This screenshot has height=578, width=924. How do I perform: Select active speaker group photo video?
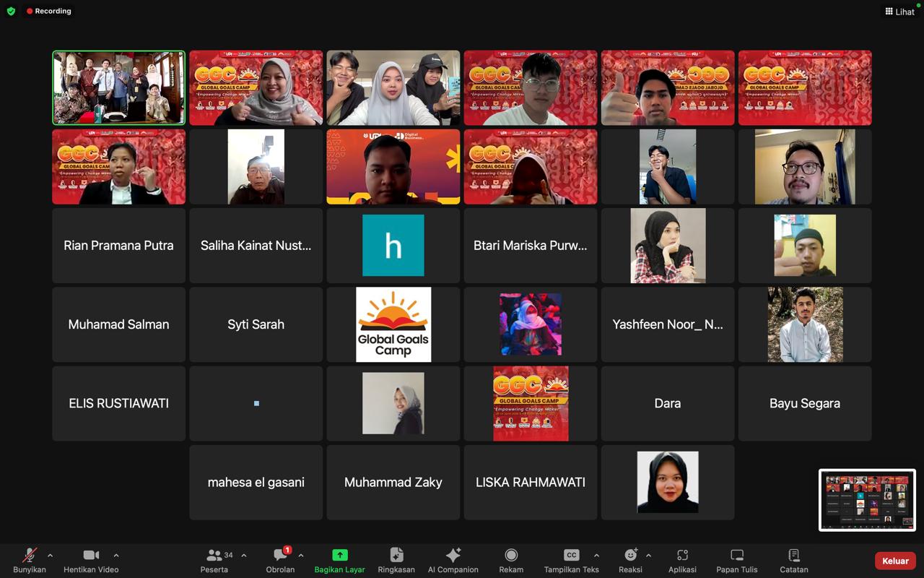(x=118, y=87)
